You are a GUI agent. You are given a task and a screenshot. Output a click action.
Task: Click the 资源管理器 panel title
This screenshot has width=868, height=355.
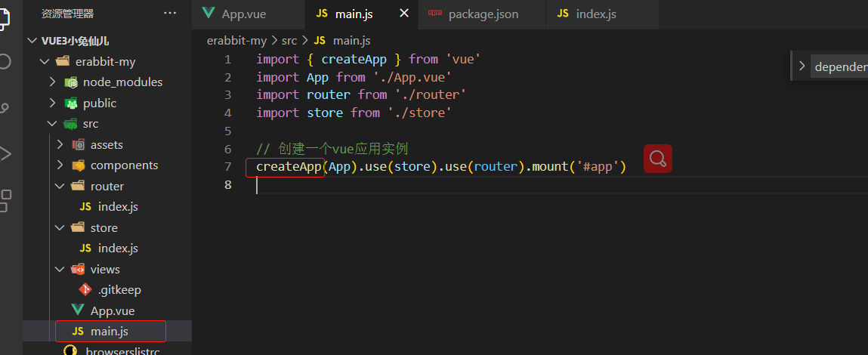[67, 14]
